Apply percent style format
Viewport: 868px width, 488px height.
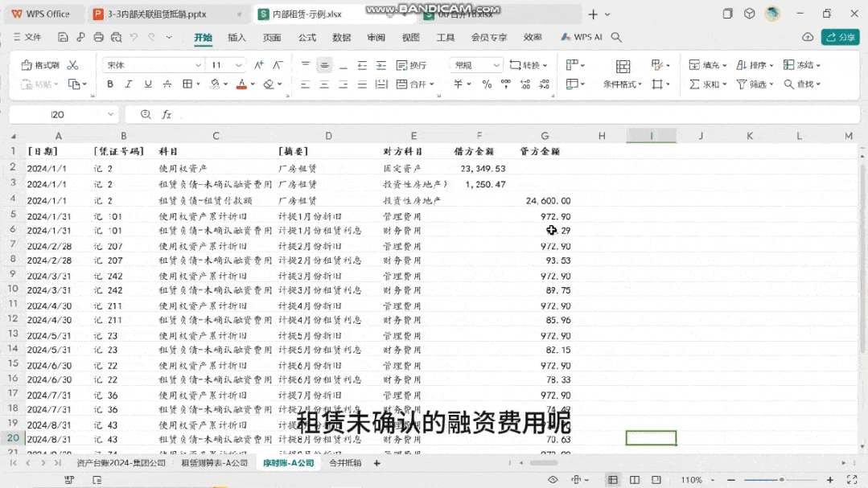[487, 84]
